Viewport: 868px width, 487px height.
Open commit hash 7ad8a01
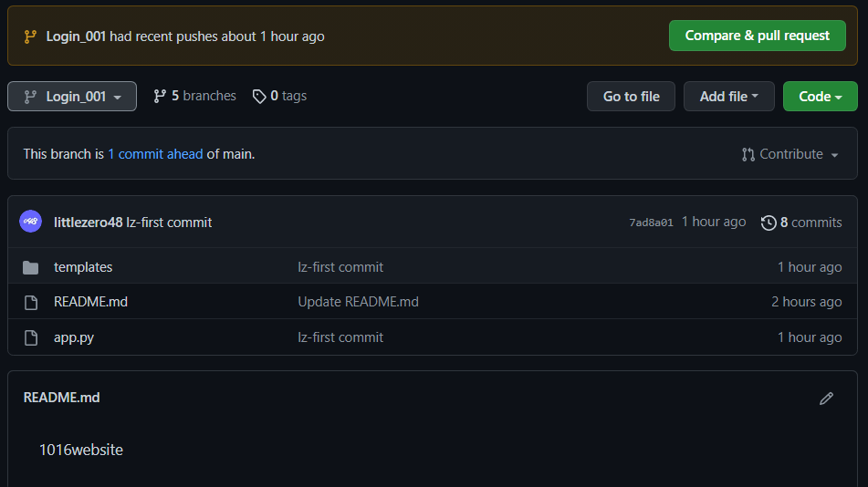[651, 223]
